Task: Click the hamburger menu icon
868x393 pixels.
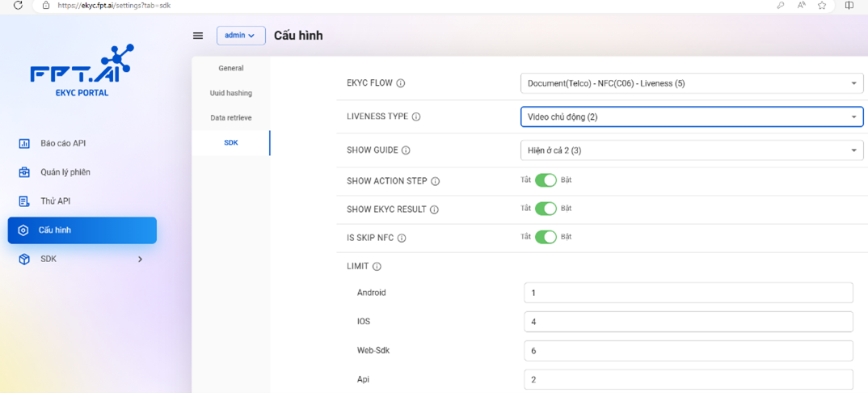Action: click(x=198, y=36)
